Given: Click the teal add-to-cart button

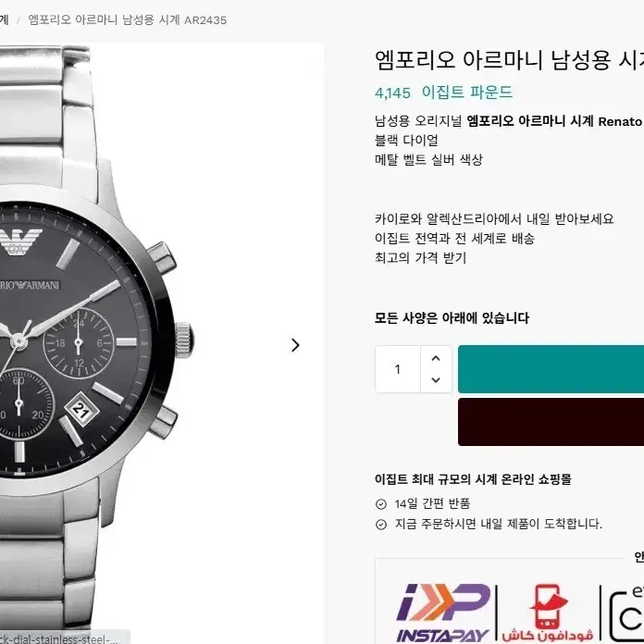Looking at the screenshot, I should click(x=551, y=369).
